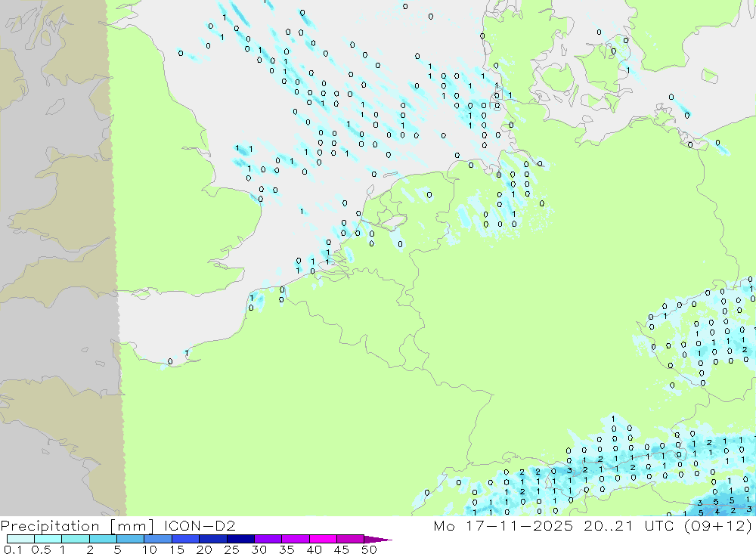Select the 45–50 mm legend color swatch
756x554 pixels.
[351, 539]
